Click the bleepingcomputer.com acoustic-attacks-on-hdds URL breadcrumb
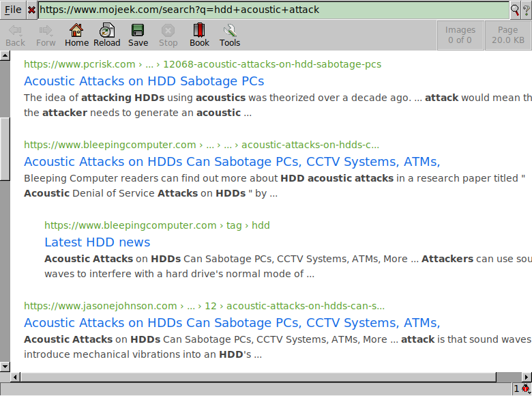532x396 pixels. click(201, 145)
